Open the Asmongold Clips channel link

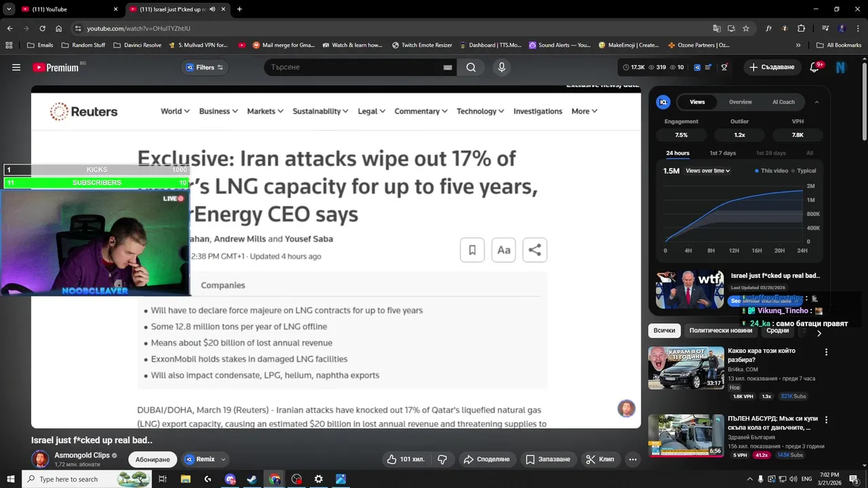[x=81, y=455]
